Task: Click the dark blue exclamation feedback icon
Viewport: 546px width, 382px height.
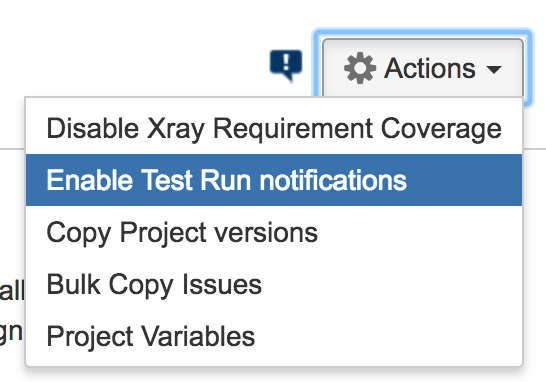Action: click(286, 65)
